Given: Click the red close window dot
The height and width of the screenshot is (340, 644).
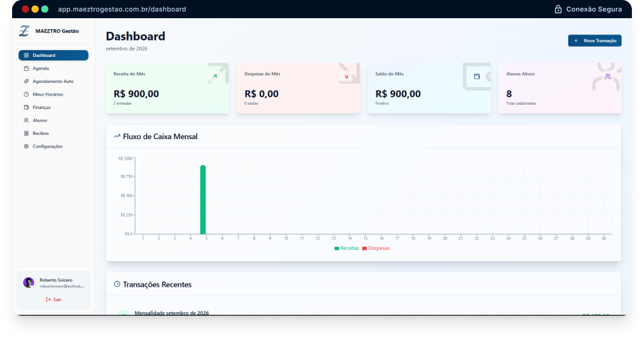Looking at the screenshot, I should [x=25, y=9].
